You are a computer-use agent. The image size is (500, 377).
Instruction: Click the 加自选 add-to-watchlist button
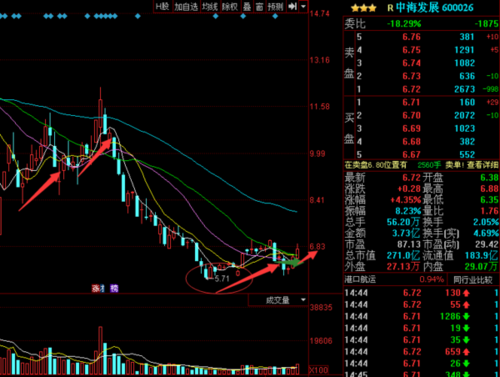(x=186, y=6)
